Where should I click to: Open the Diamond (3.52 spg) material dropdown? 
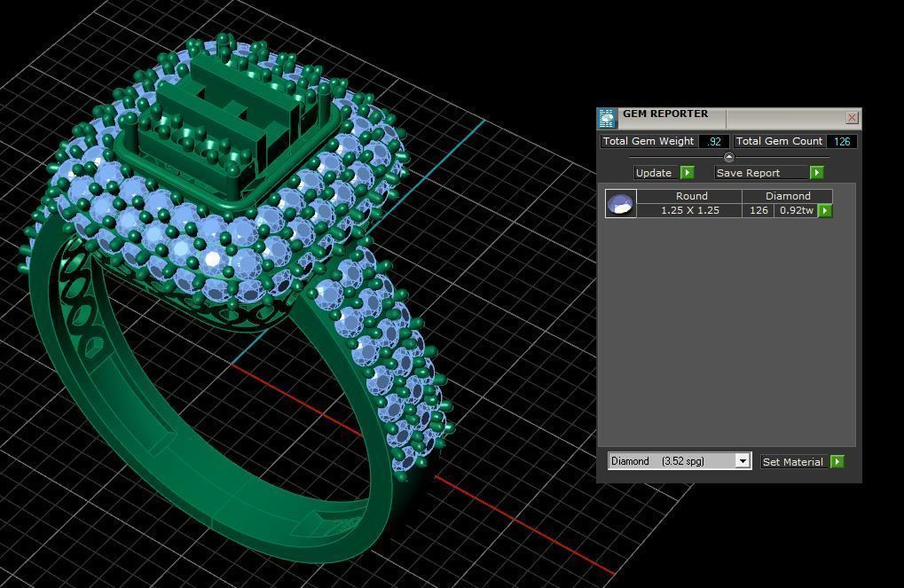click(742, 461)
